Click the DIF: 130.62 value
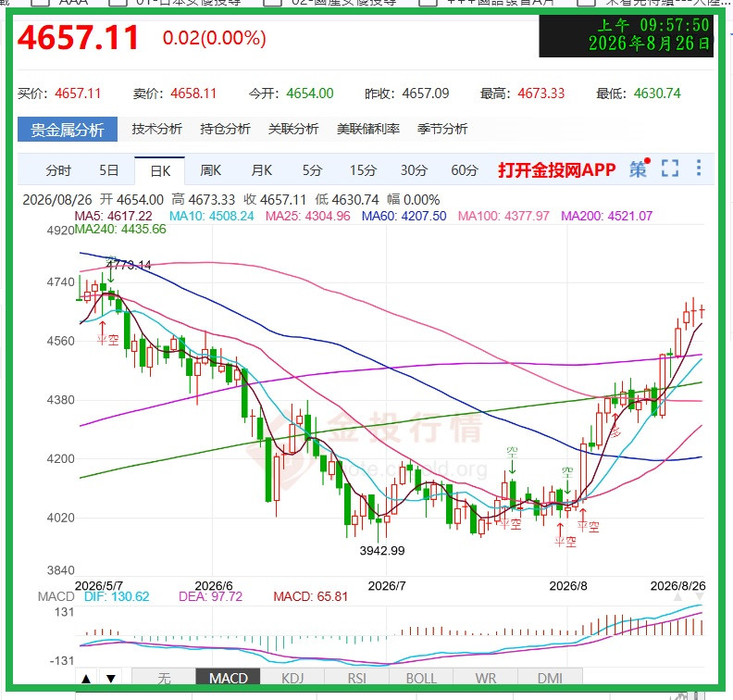This screenshot has width=733, height=700. pos(117,596)
